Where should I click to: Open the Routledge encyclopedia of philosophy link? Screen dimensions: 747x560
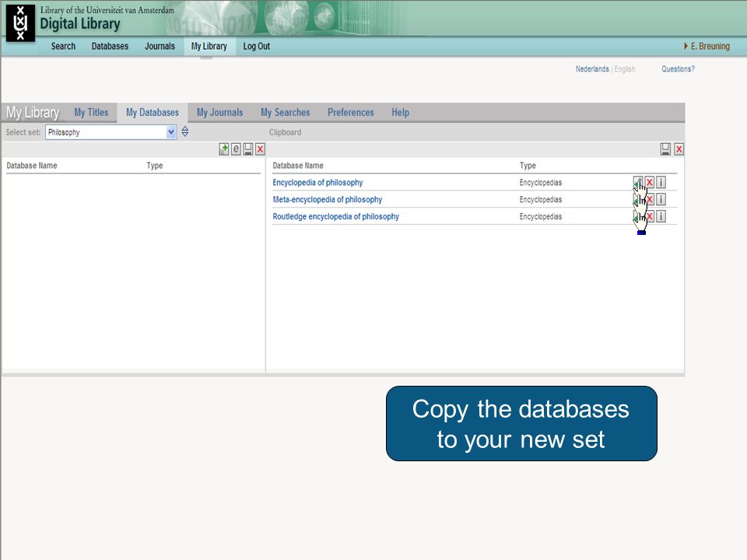(x=336, y=217)
